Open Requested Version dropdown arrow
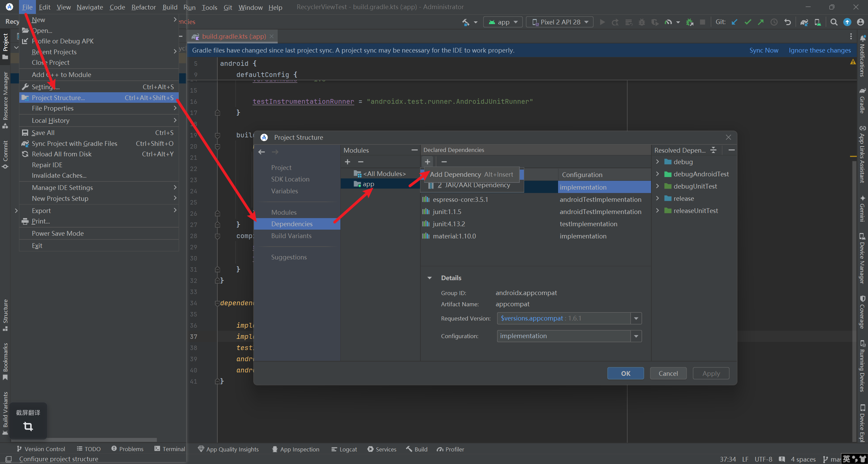This screenshot has width=868, height=464. 636,318
